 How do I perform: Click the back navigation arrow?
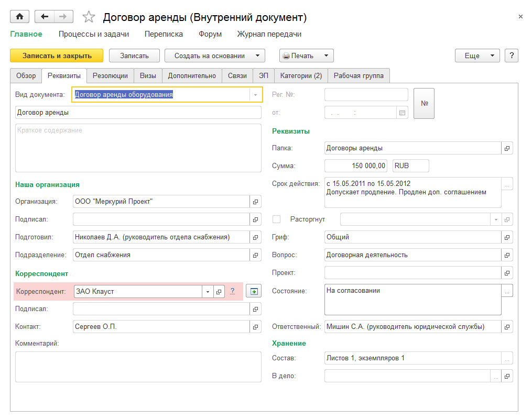[45, 17]
